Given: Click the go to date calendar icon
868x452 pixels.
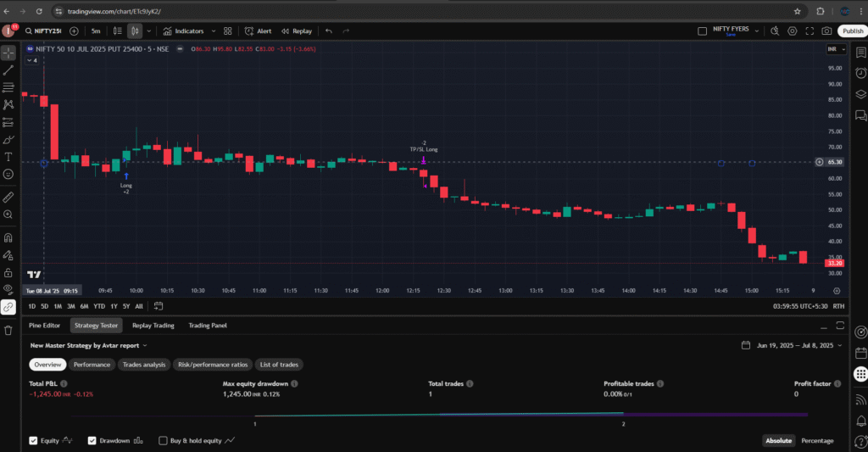Looking at the screenshot, I should coord(159,306).
